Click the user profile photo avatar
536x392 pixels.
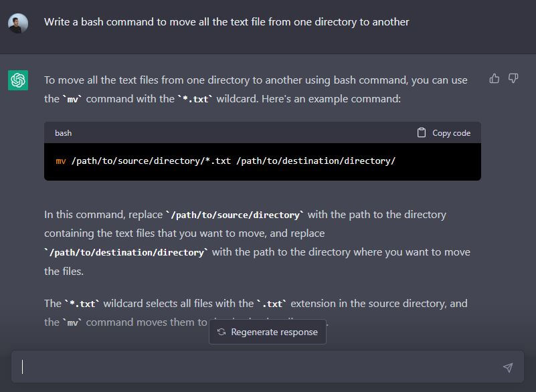click(x=18, y=23)
